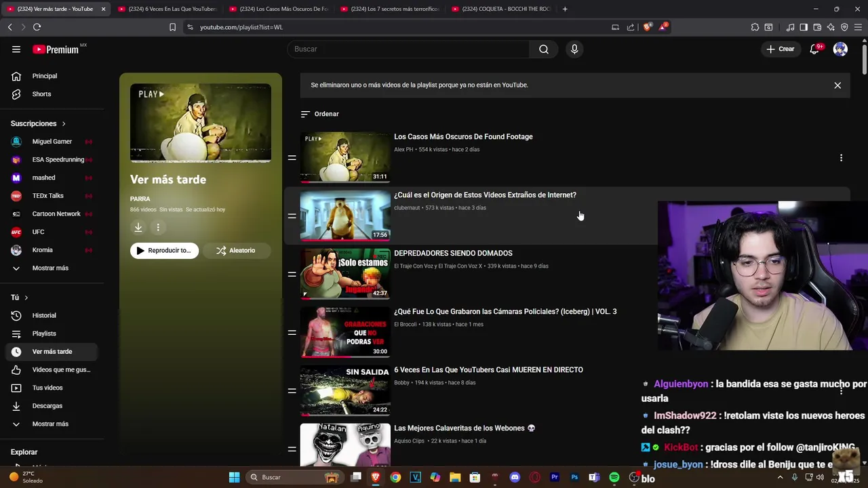Open Brave playlist music note icon

(x=790, y=27)
